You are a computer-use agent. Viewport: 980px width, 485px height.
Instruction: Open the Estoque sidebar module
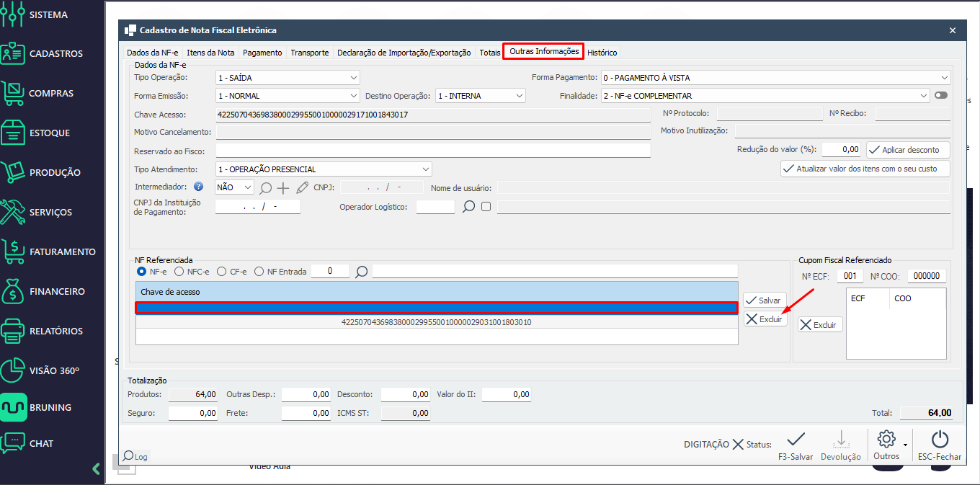coord(49,133)
